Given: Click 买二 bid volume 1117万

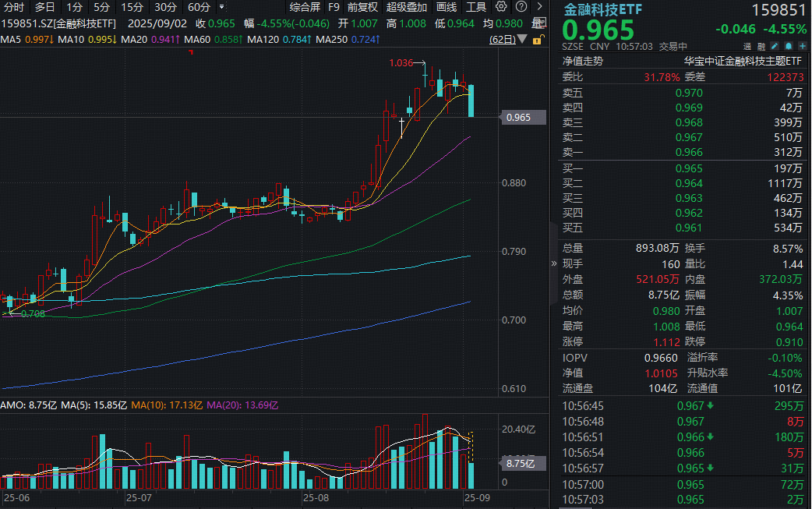Looking at the screenshot, I should coord(785,183).
